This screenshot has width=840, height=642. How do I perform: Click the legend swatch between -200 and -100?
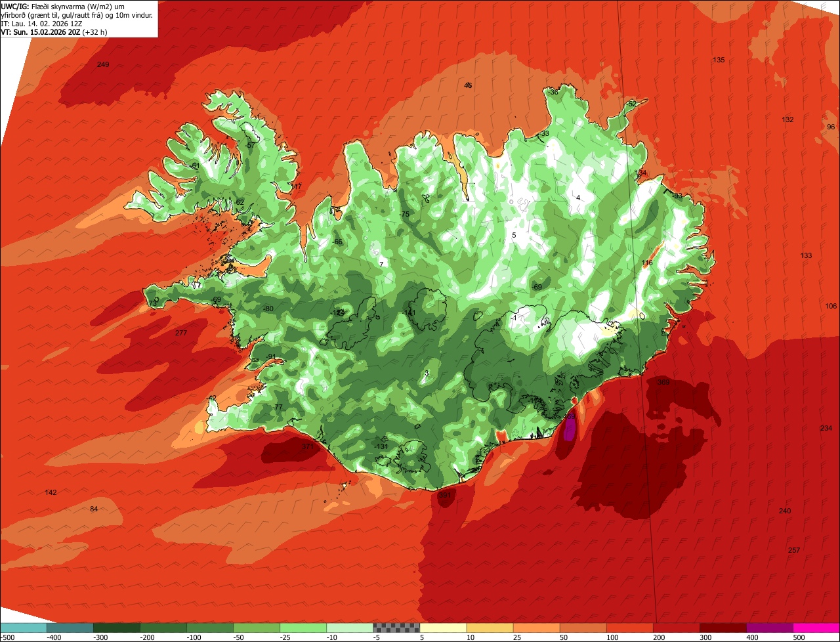[x=163, y=628]
